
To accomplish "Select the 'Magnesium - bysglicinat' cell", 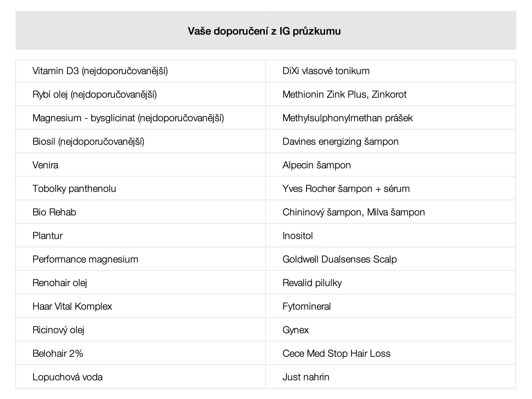I will tap(128, 118).
